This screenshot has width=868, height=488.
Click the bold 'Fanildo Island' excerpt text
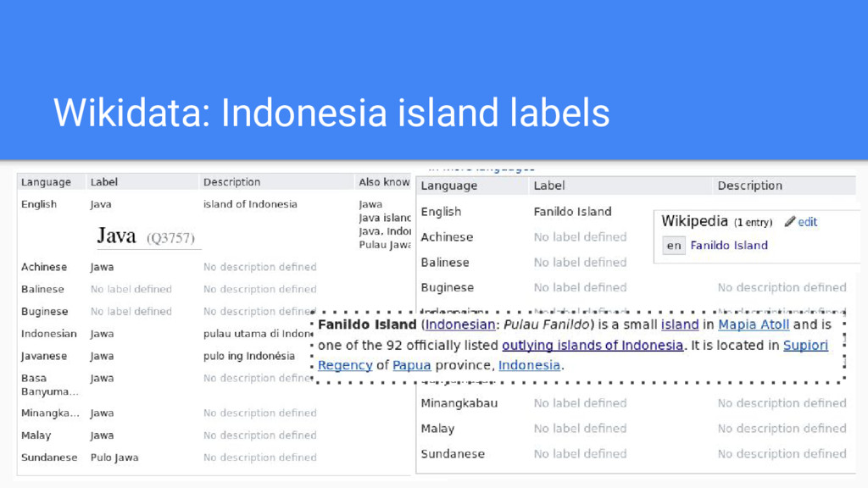point(367,324)
